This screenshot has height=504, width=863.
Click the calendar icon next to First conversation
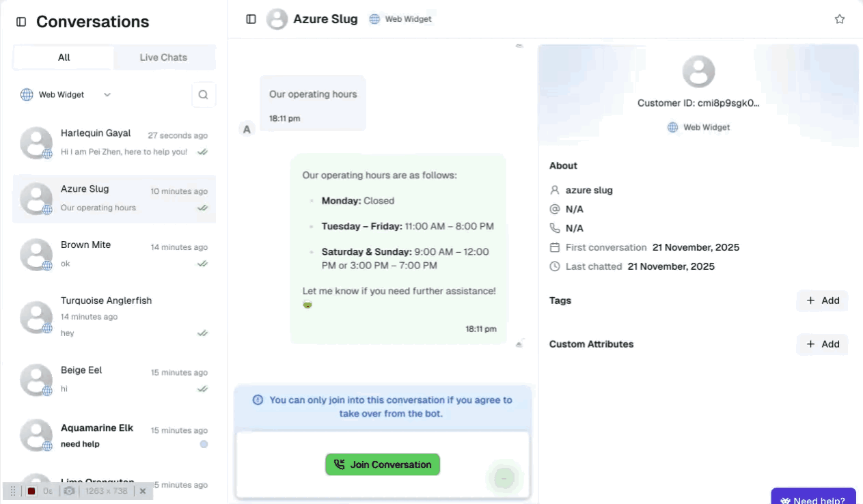[553, 247]
